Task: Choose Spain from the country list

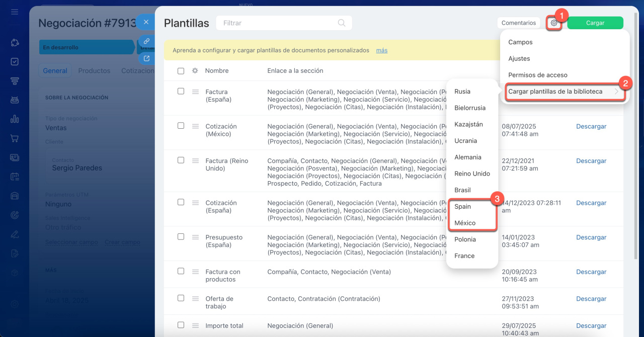Action: tap(463, 206)
